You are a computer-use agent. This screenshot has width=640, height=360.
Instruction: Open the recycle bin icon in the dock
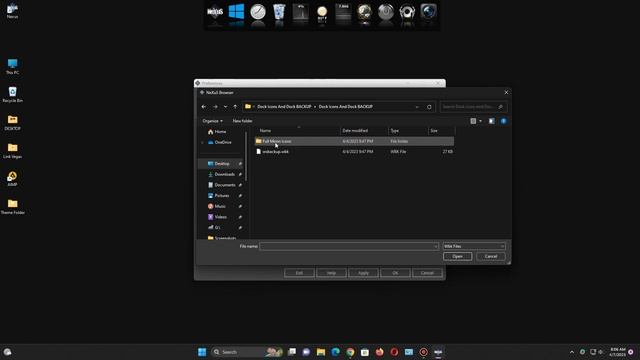point(279,12)
